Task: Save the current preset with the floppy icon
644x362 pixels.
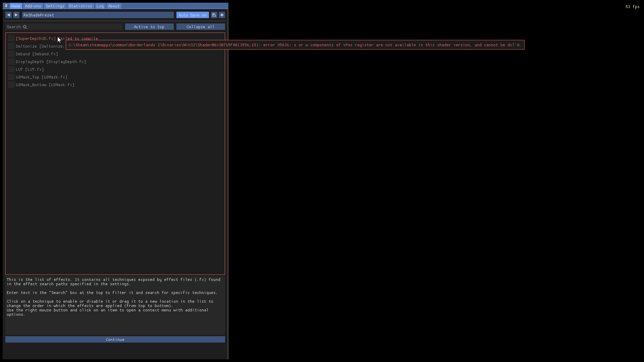Action: coord(214,15)
